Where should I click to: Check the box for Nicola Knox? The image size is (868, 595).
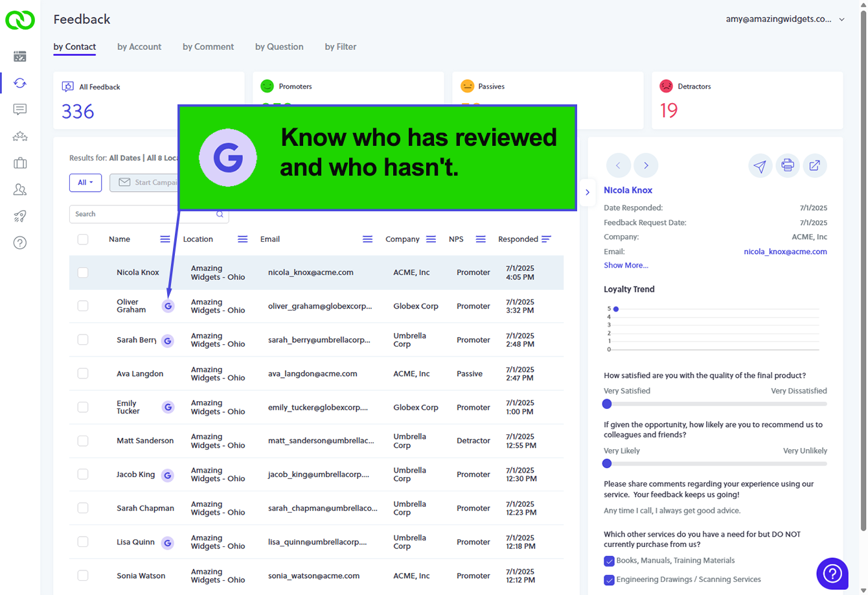point(83,272)
